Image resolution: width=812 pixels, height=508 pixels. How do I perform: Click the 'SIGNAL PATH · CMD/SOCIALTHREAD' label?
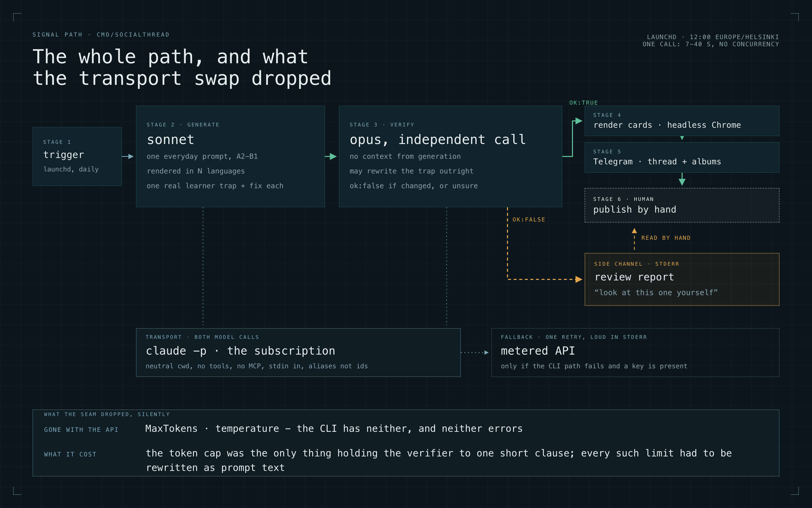101,35
